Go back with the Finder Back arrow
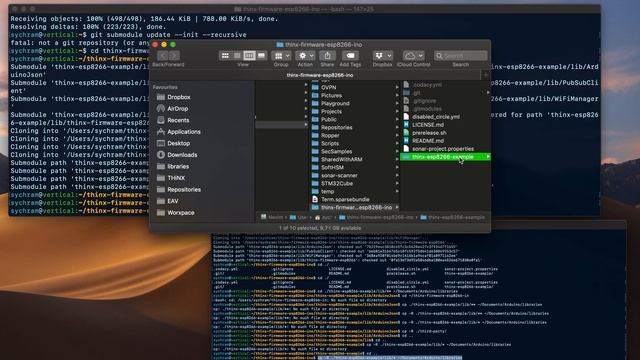 tap(163, 56)
